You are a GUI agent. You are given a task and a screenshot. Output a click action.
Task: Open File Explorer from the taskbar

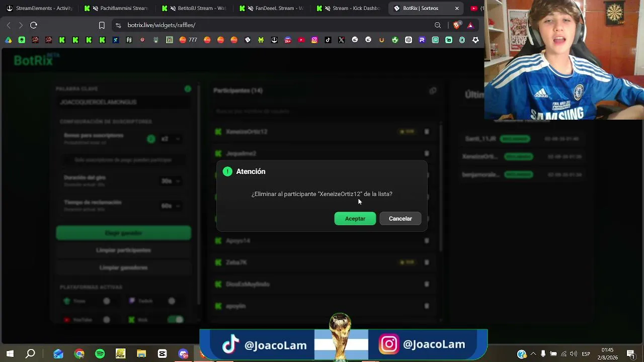pyautogui.click(x=141, y=354)
